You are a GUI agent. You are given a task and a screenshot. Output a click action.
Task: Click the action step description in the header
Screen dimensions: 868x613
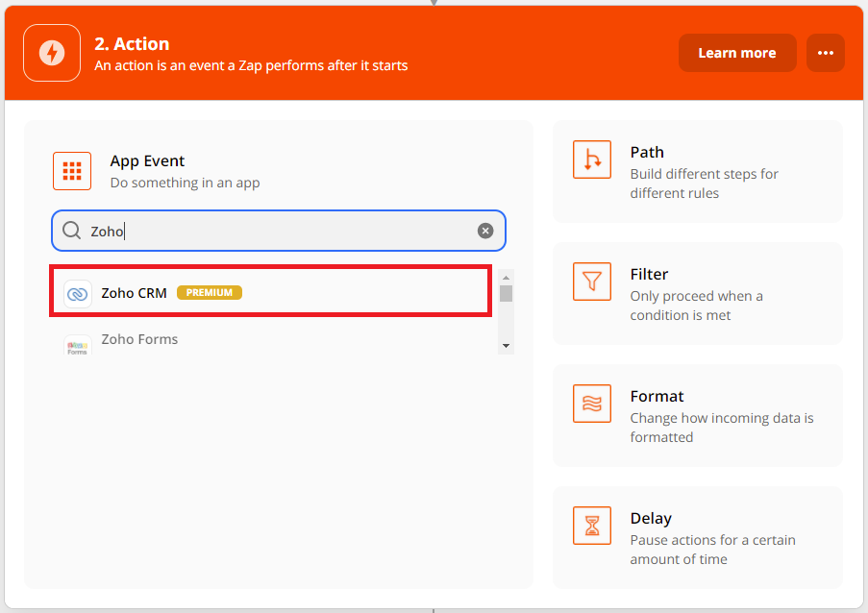[x=251, y=65]
